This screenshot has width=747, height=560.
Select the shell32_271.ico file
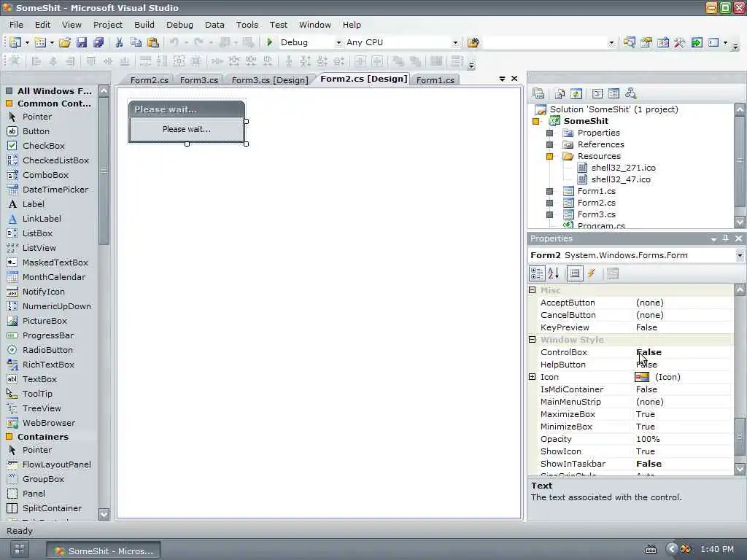point(623,168)
